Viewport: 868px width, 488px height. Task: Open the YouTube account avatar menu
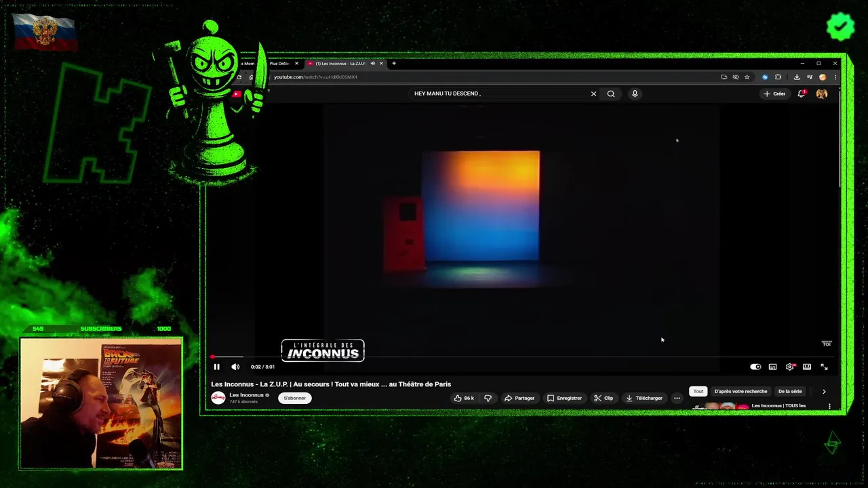pos(822,94)
